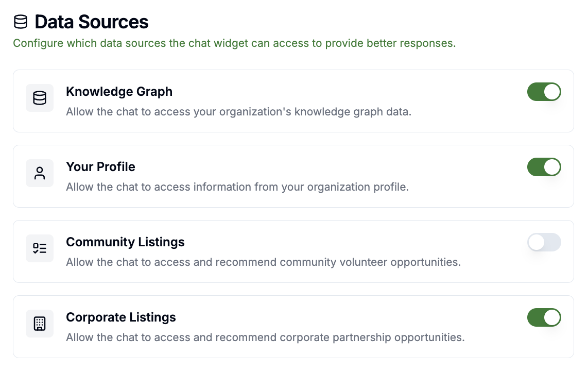
Task: Click the corporate partnership opportunities description
Action: tap(265, 338)
